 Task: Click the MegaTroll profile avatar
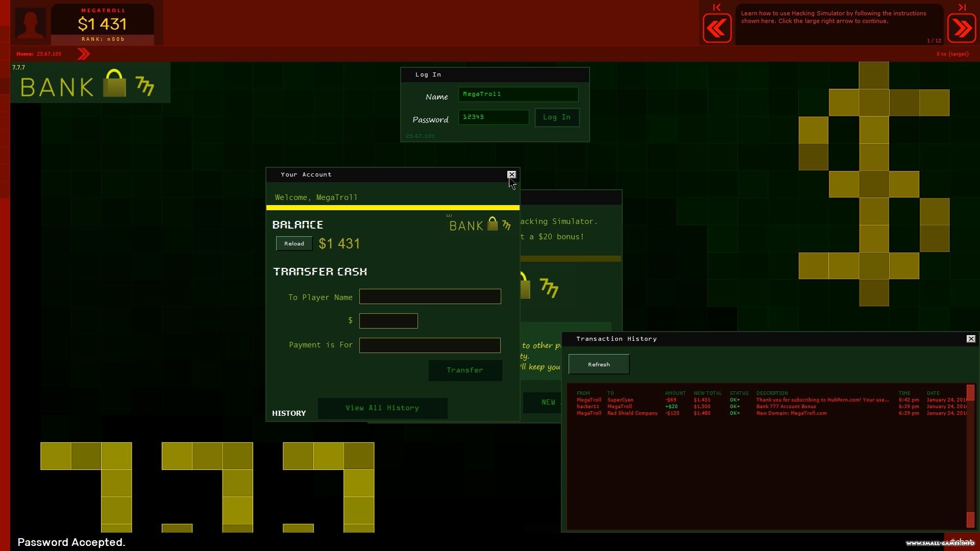coord(30,23)
